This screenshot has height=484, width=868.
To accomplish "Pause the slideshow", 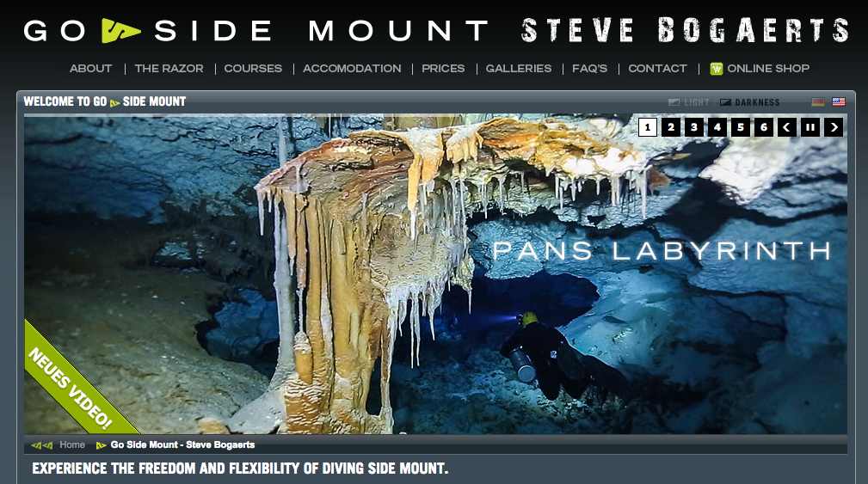I will [810, 127].
